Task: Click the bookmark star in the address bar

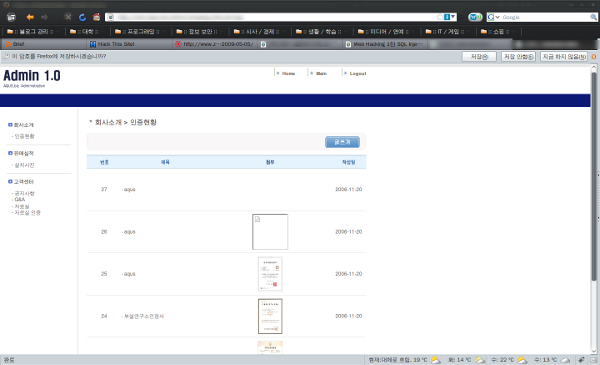Action: 440,17
